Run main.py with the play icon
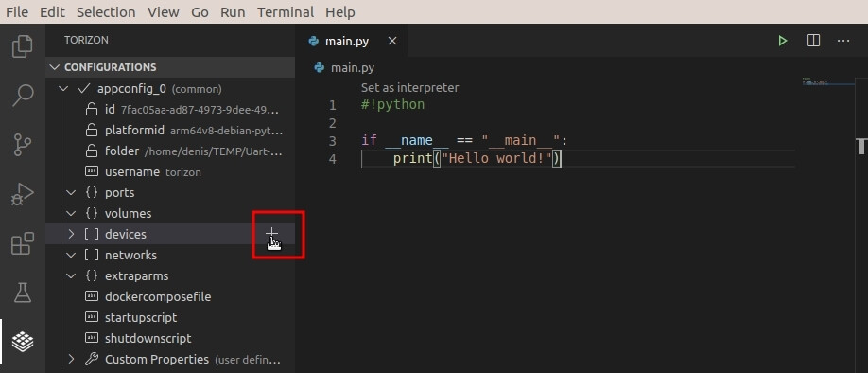This screenshot has width=868, height=373. [782, 41]
